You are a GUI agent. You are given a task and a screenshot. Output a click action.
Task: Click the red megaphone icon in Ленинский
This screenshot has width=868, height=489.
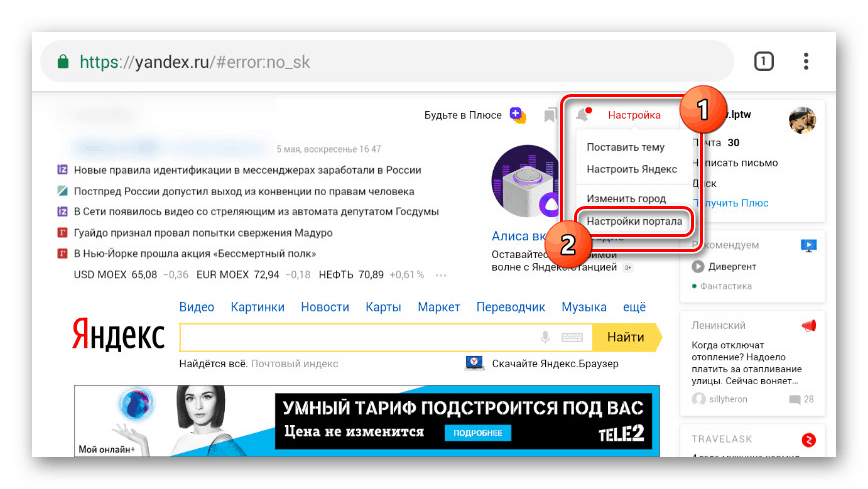point(809,326)
